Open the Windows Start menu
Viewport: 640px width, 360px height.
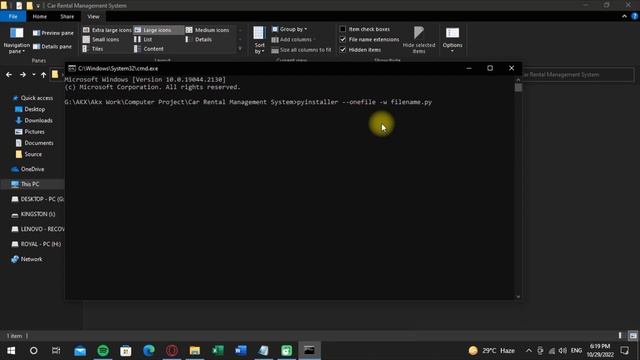[x=11, y=351]
